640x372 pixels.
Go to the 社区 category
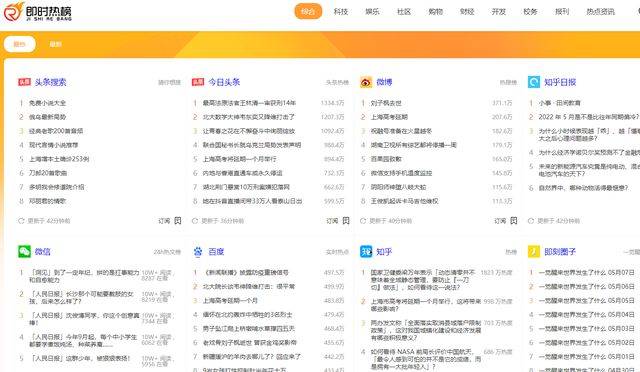point(404,11)
